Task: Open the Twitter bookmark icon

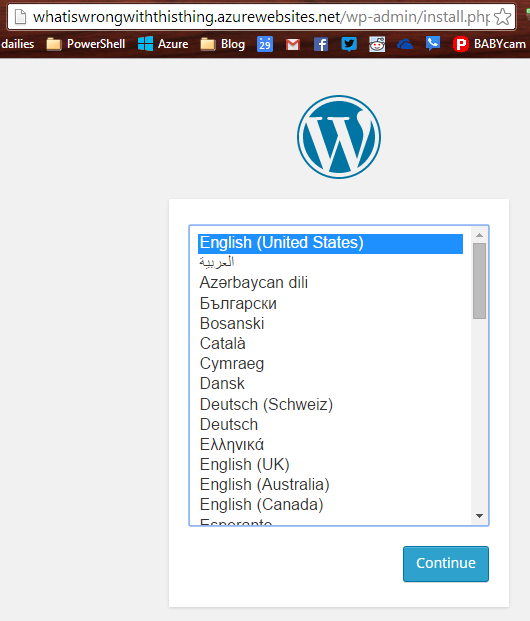Action: 349,44
